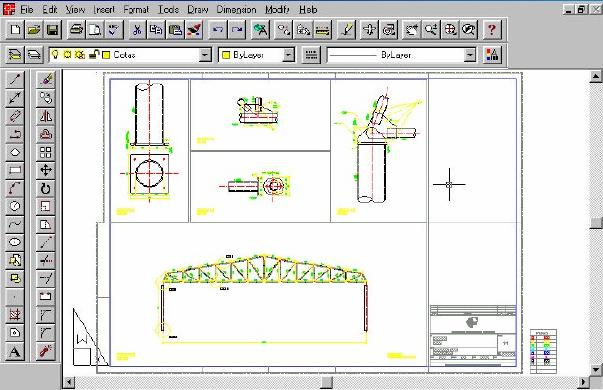Image resolution: width=603 pixels, height=390 pixels.
Task: Toggle the layer freeze sun icon
Action: (68, 55)
